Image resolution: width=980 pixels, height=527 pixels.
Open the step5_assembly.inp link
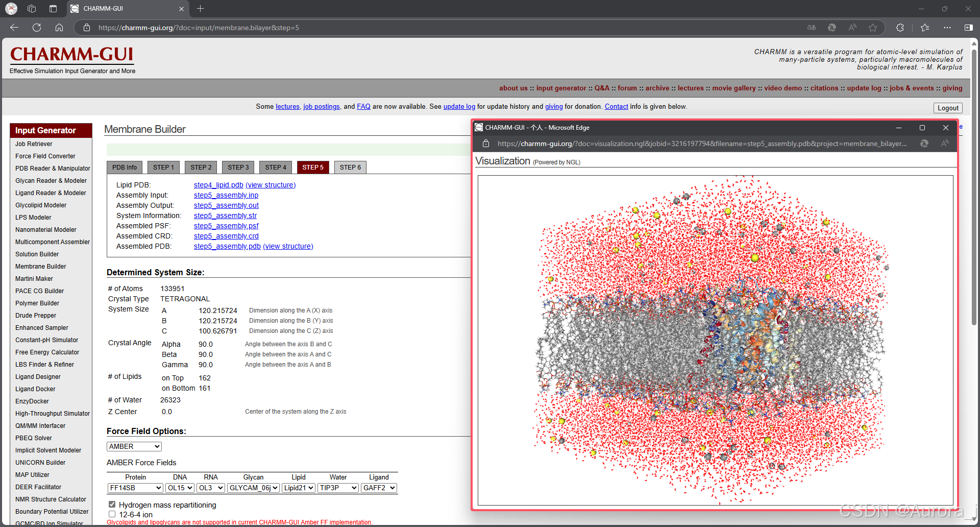coord(226,195)
